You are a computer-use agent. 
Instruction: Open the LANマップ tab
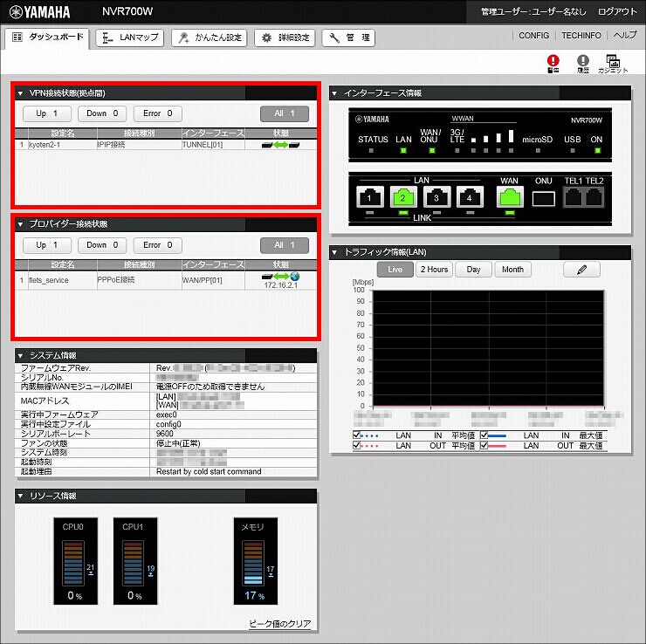130,38
